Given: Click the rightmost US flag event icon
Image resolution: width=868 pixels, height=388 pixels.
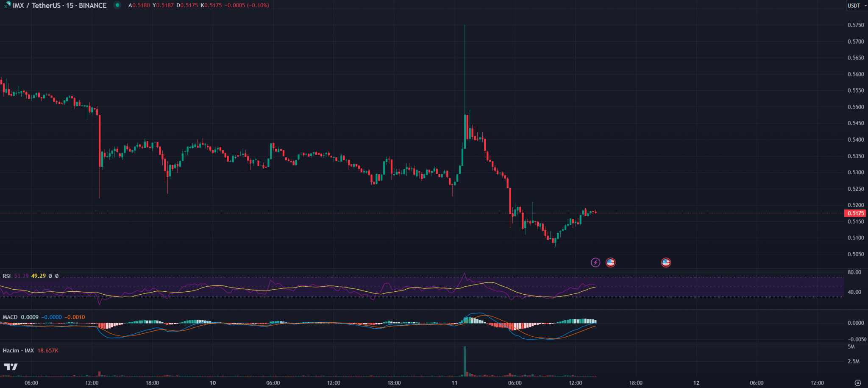Looking at the screenshot, I should coord(666,262).
